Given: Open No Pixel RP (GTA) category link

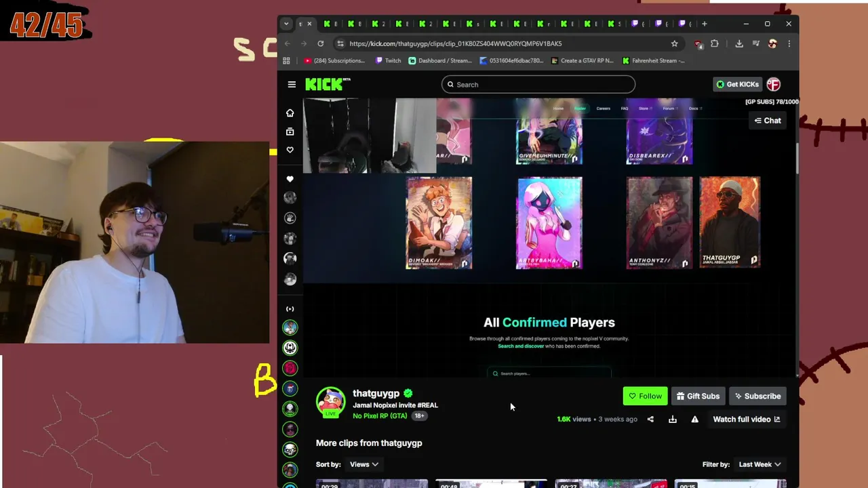Looking at the screenshot, I should coord(380,415).
